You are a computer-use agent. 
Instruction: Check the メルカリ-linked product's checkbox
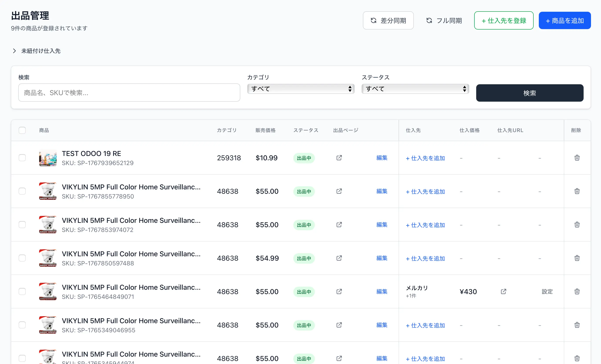point(22,291)
